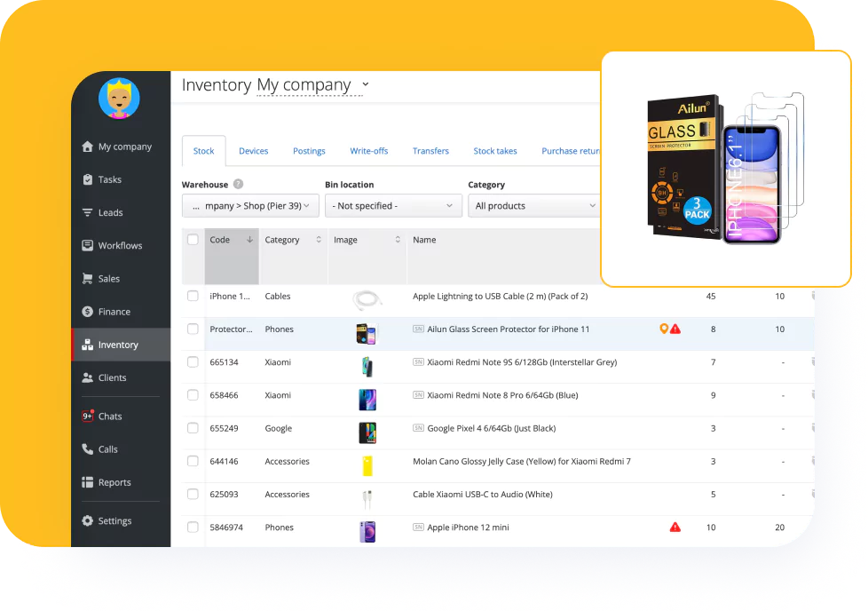
Task: Open the Write-offs tab
Action: (x=368, y=151)
